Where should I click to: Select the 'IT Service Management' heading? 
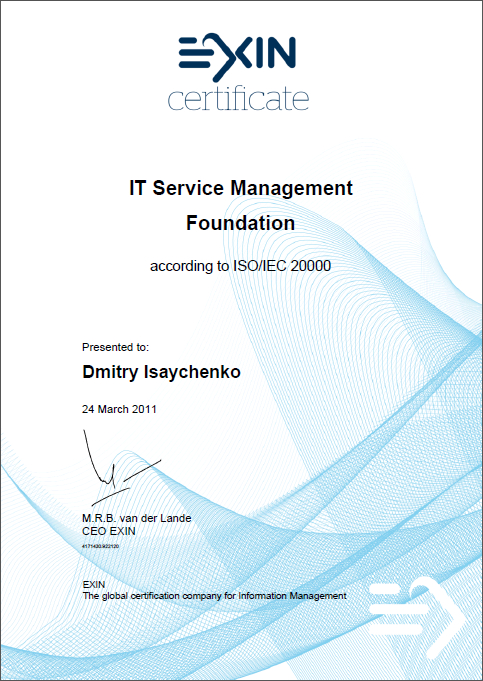pyautogui.click(x=241, y=188)
